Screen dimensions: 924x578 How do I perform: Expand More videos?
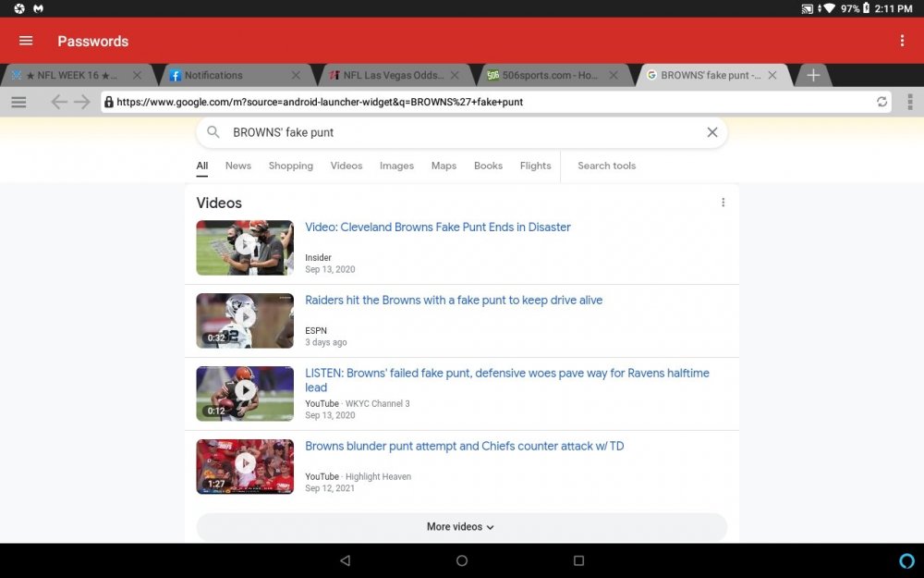click(461, 527)
